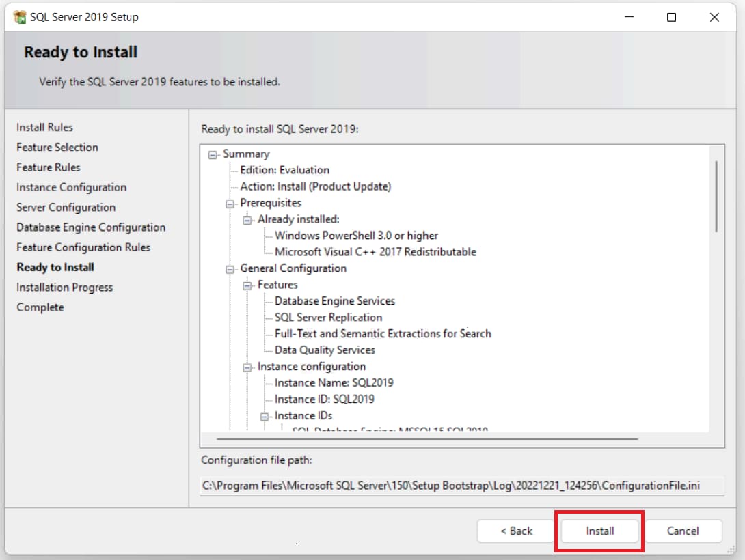Select Database Engine Services tree item

[334, 301]
